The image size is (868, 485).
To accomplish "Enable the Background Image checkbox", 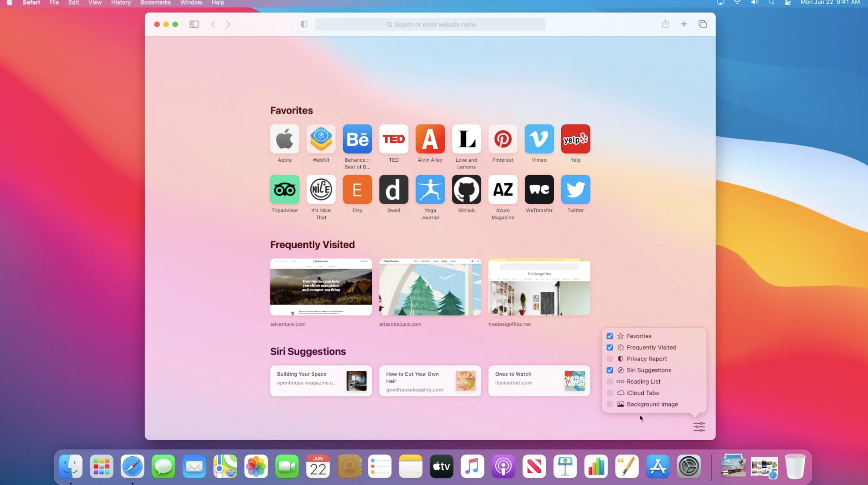I will (610, 404).
